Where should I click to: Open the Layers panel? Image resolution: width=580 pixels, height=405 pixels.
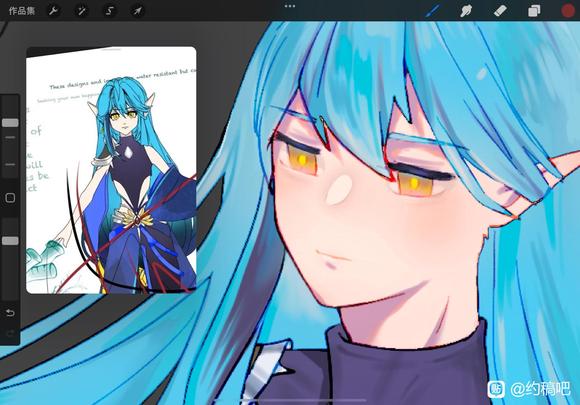pos(534,11)
